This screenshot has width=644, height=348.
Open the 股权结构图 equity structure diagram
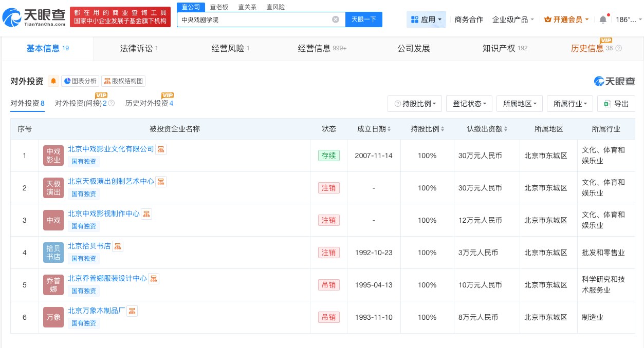[x=123, y=81]
